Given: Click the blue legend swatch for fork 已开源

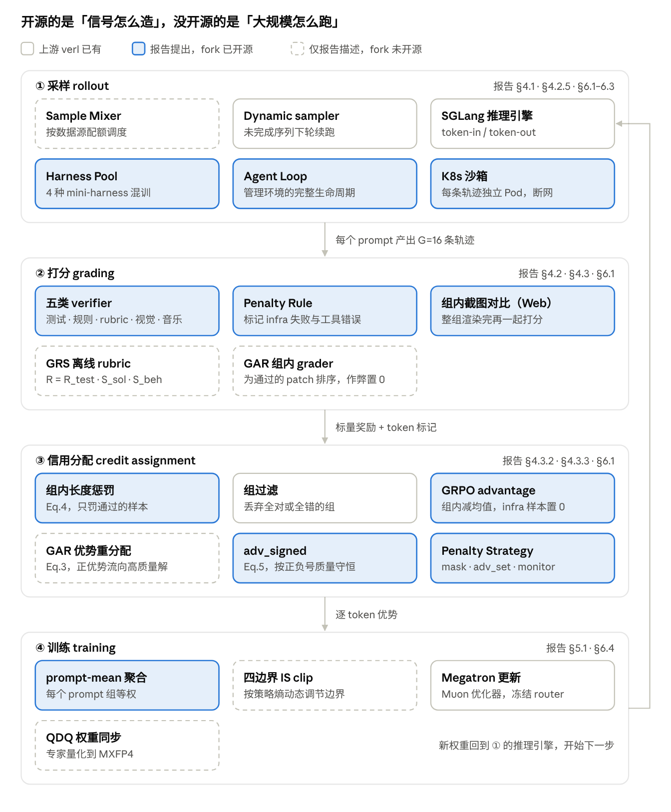Looking at the screenshot, I should (138, 48).
